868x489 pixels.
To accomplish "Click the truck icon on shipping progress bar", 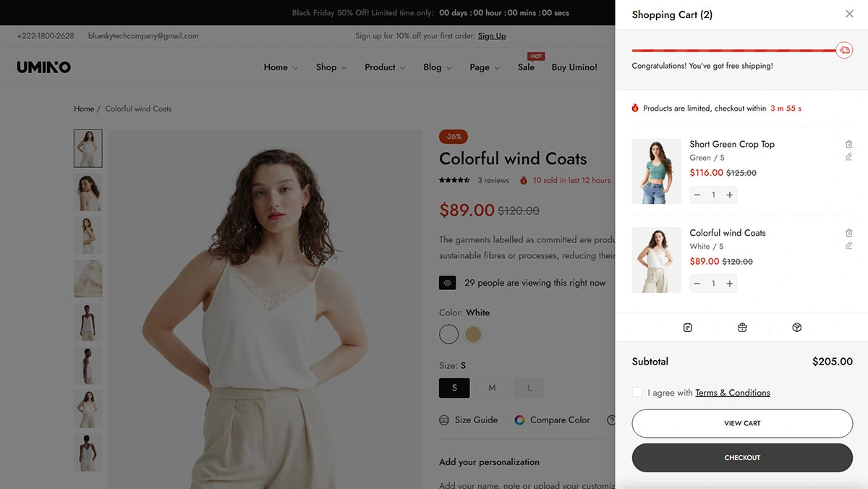I will coord(844,50).
